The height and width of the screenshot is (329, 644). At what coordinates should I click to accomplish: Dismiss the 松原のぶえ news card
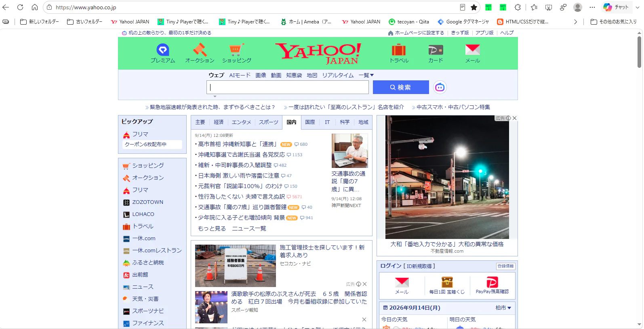coord(364,319)
